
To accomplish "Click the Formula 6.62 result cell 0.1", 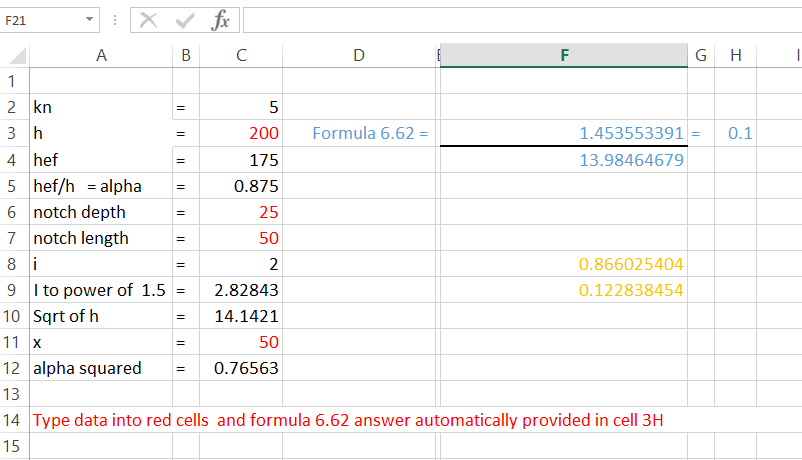I will coord(735,133).
